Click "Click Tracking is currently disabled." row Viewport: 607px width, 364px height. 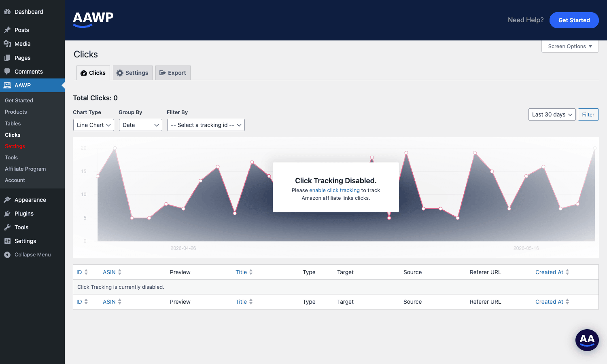[x=336, y=287]
